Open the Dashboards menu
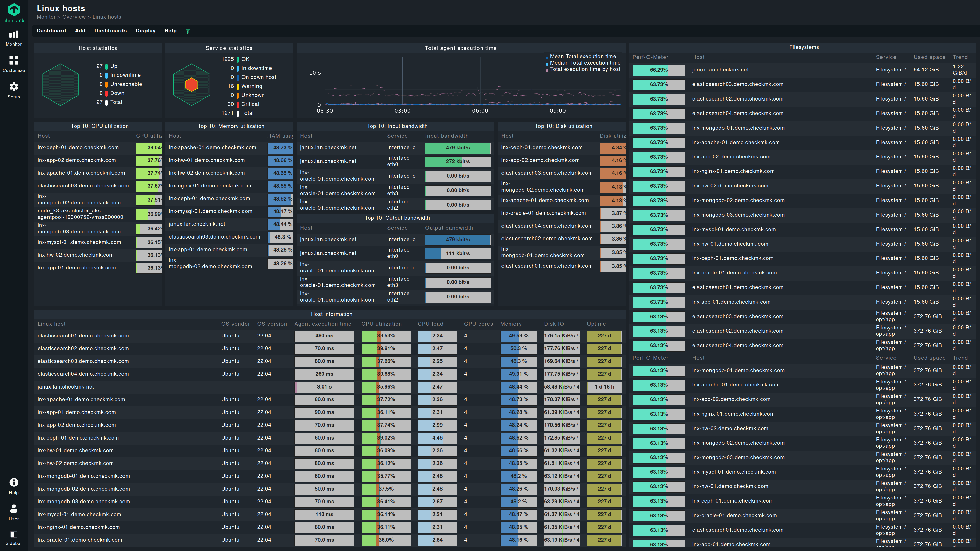The height and width of the screenshot is (551, 980). 110,30
